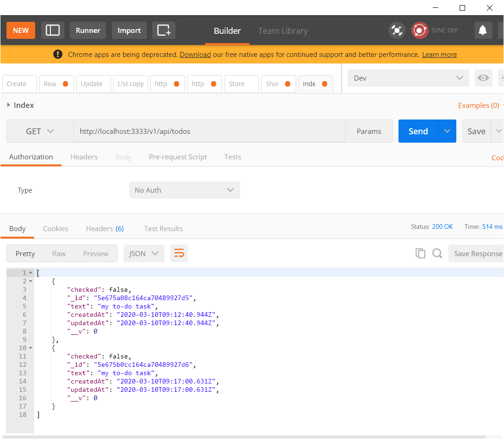Toggle the sidebar layout icon
Viewport: 504px width, 440px height.
point(52,30)
